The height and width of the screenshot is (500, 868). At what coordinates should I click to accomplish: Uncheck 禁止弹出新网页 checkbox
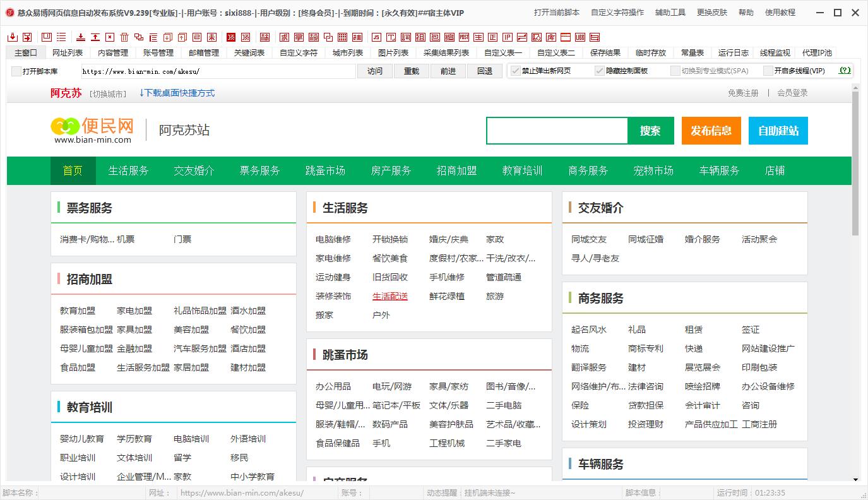point(515,71)
